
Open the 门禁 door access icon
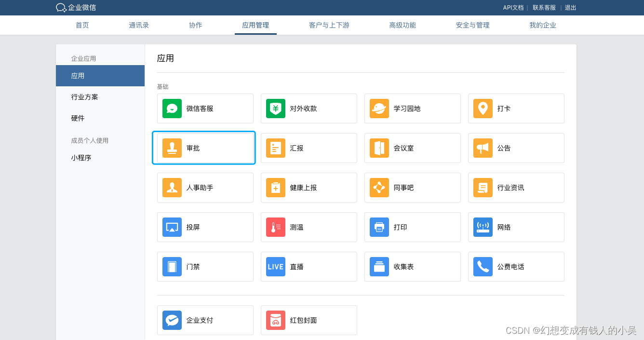tap(172, 267)
